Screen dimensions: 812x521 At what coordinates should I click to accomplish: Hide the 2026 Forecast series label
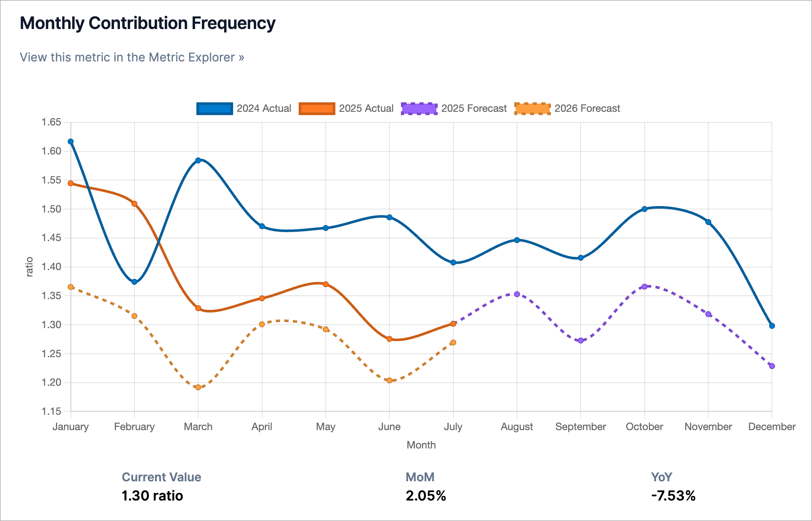click(587, 108)
